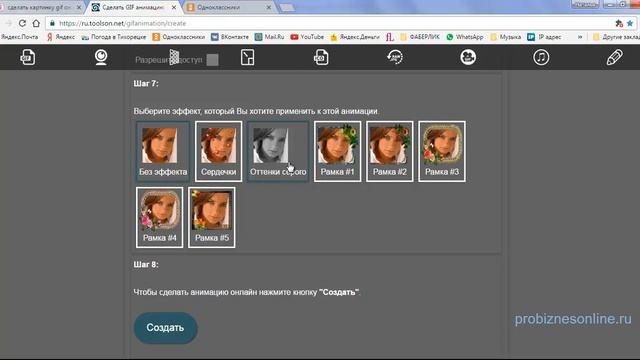The height and width of the screenshot is (360, 640).
Task: Open the Музыка bookmarks folder
Action: [x=505, y=37]
